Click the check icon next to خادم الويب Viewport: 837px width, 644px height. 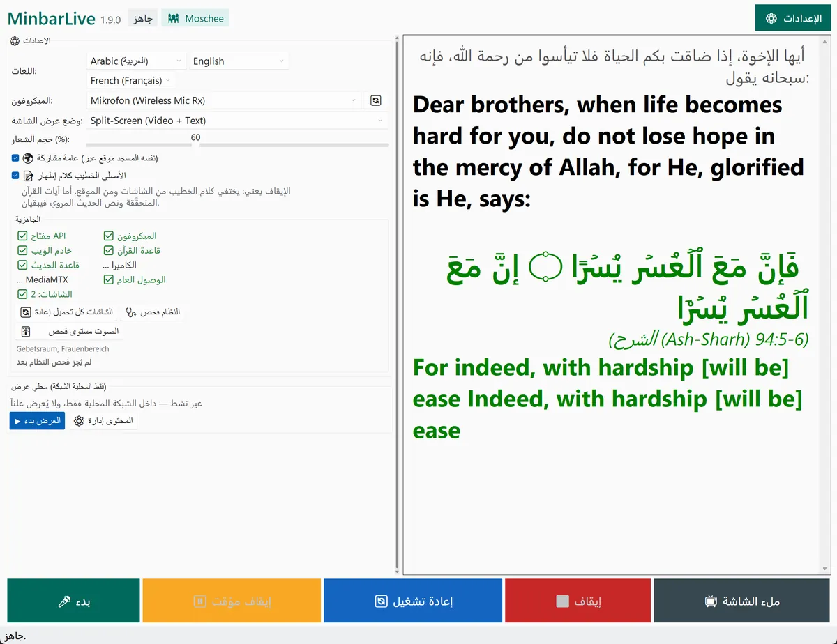click(22, 251)
